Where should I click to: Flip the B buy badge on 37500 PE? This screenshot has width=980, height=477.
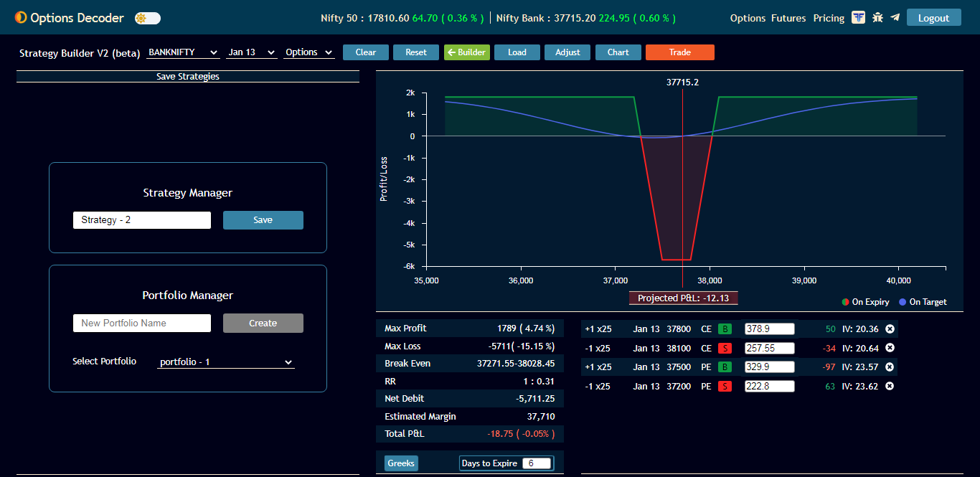(725, 367)
